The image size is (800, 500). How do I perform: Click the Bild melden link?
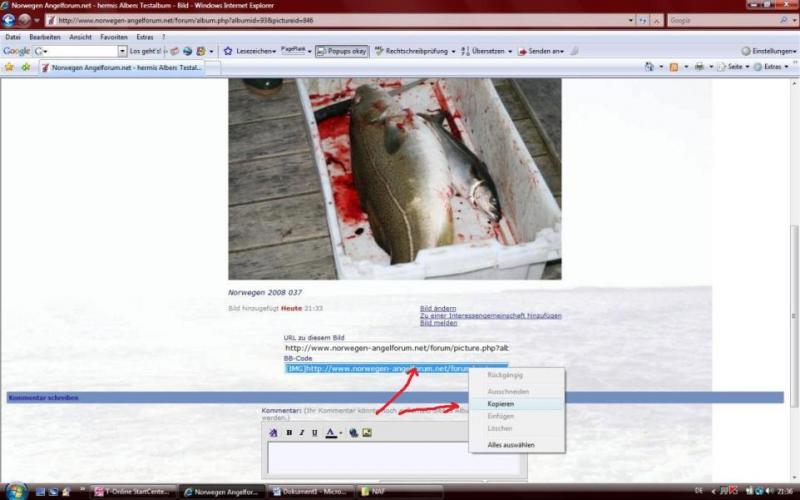[x=438, y=323]
